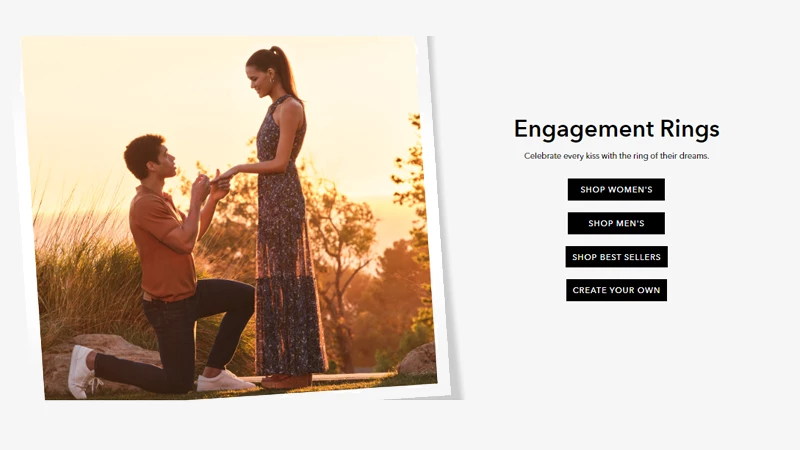The image size is (800, 450).
Task: Select the Shop Best Sellers button
Action: 616,257
